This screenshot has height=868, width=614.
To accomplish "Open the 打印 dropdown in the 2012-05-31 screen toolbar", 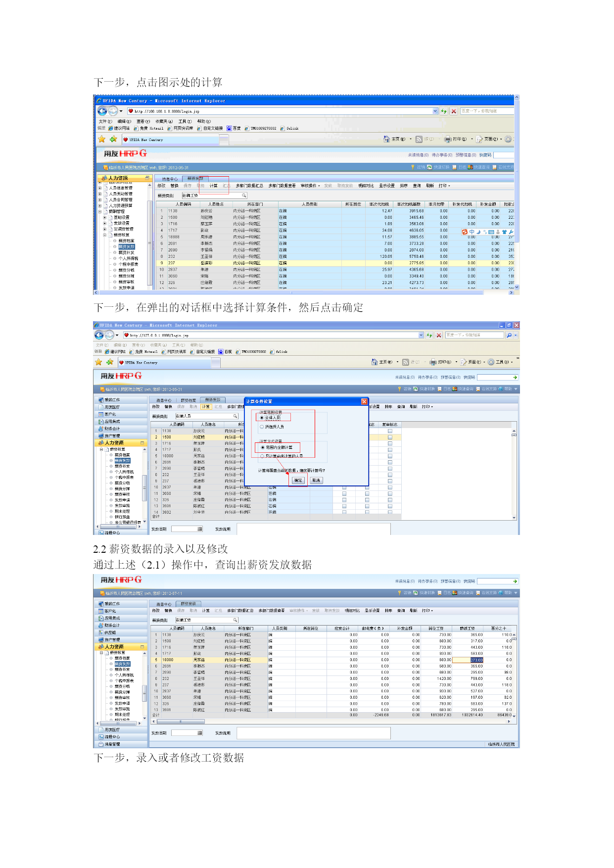I will tap(444, 186).
